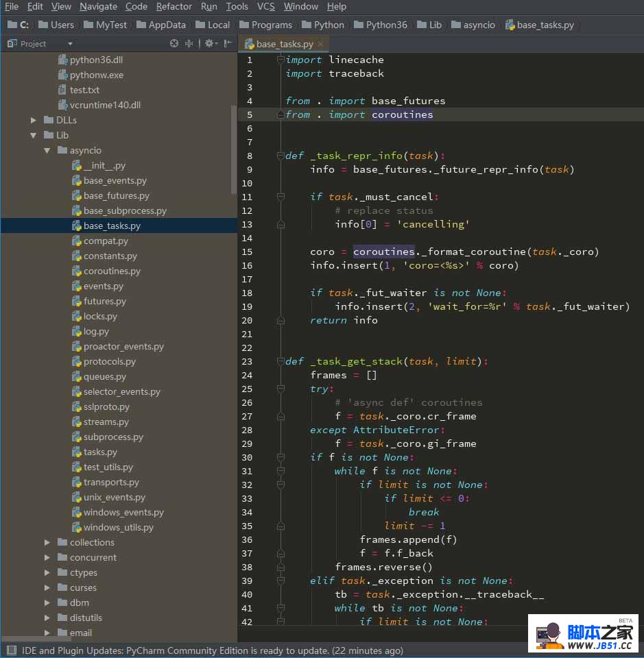Image resolution: width=644 pixels, height=658 pixels.
Task: Expand the concurrent folder
Action: click(x=47, y=558)
